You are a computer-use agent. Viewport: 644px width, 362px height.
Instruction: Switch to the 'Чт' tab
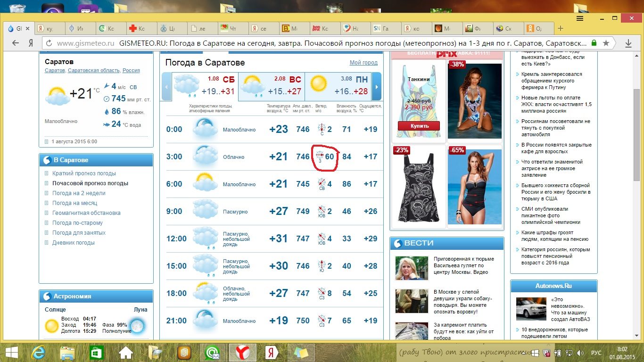[x=233, y=29]
